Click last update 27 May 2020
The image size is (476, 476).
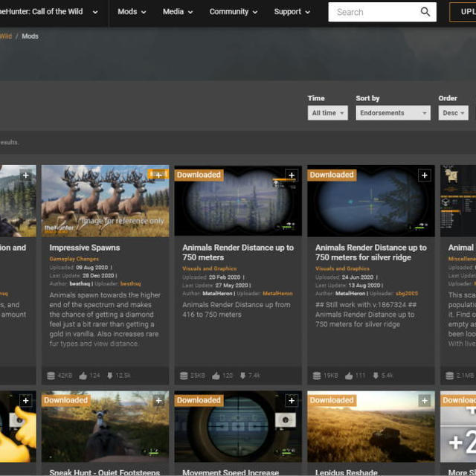coord(232,286)
